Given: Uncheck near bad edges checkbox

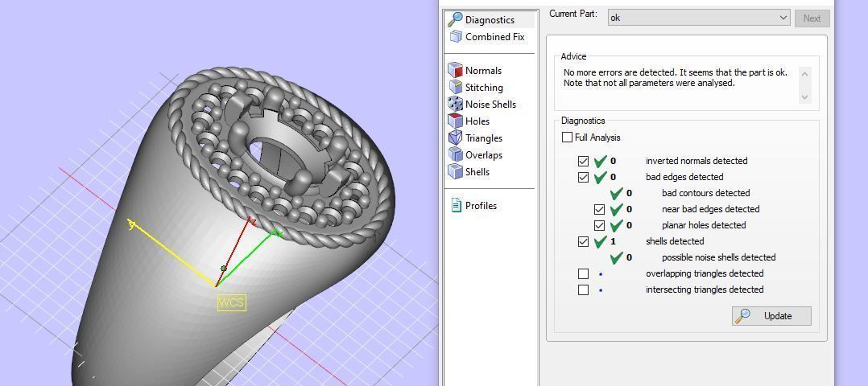Looking at the screenshot, I should (599, 210).
